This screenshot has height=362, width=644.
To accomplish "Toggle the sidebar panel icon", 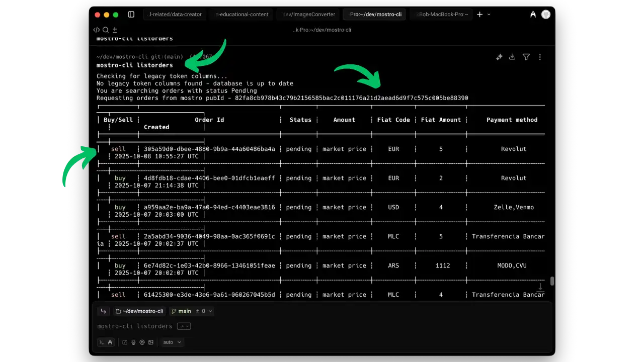I will pos(131,15).
